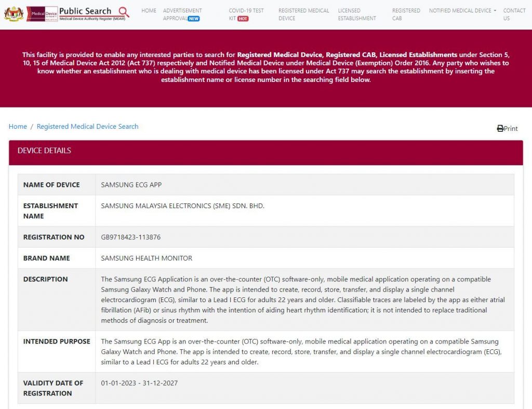Viewport: 532px width, 409px height.
Task: Click Registered Medical Device Search breadcrumb
Action: 87,127
